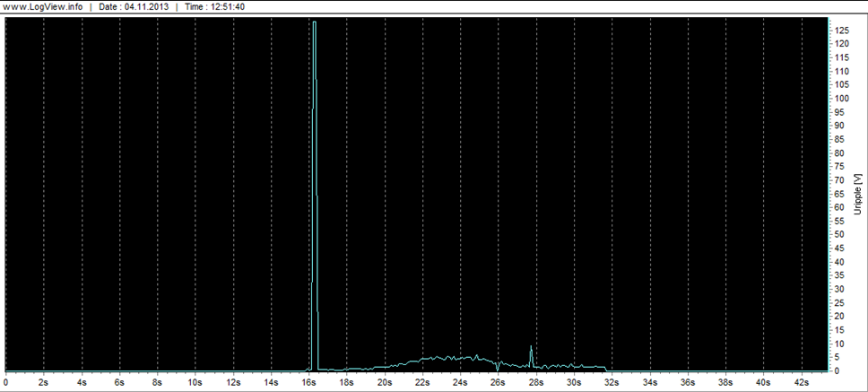
Task: Click the 26s time axis label
Action: tap(499, 382)
